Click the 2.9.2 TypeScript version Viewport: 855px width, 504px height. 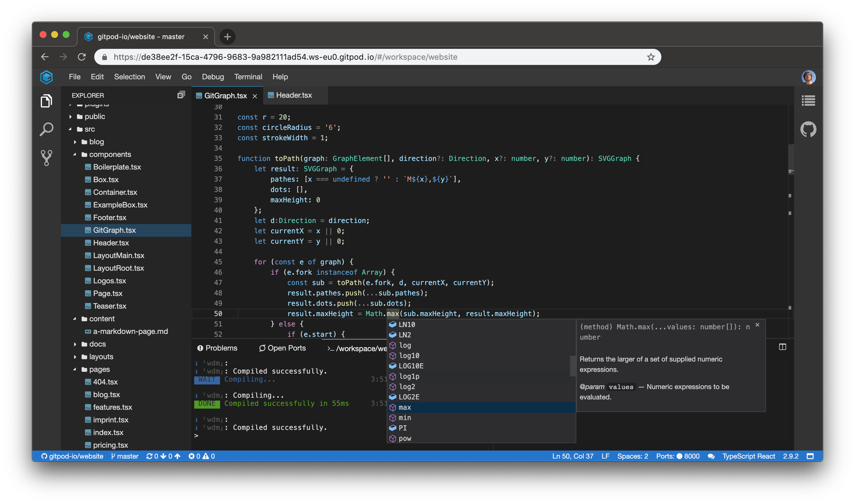pos(791,456)
